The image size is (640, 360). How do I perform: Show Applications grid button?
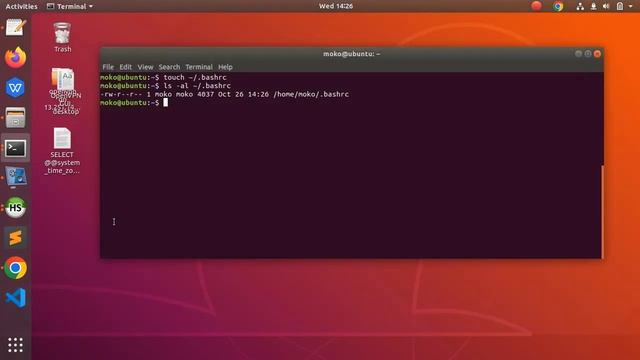tap(16, 345)
